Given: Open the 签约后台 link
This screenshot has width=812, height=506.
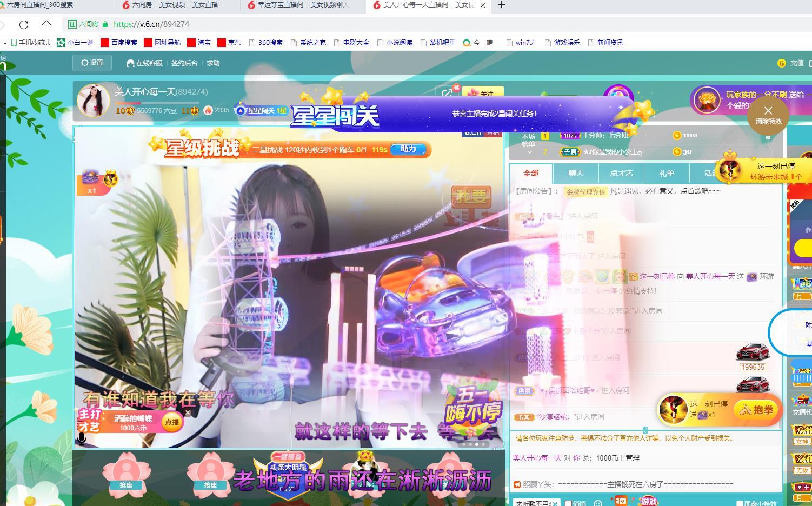Looking at the screenshot, I should (x=184, y=63).
